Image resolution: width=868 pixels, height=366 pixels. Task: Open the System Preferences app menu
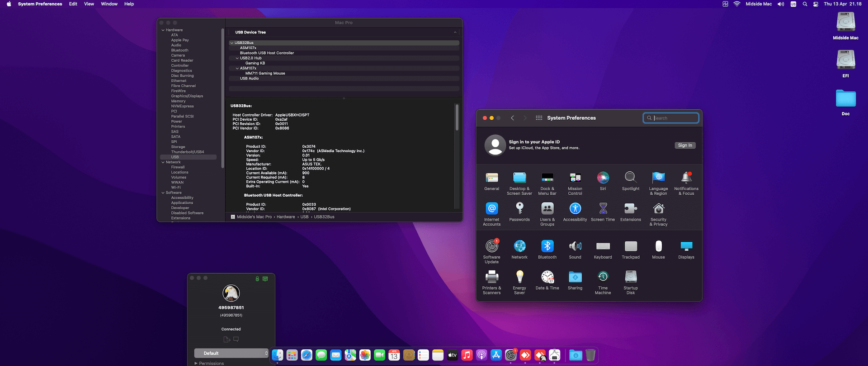coord(40,4)
